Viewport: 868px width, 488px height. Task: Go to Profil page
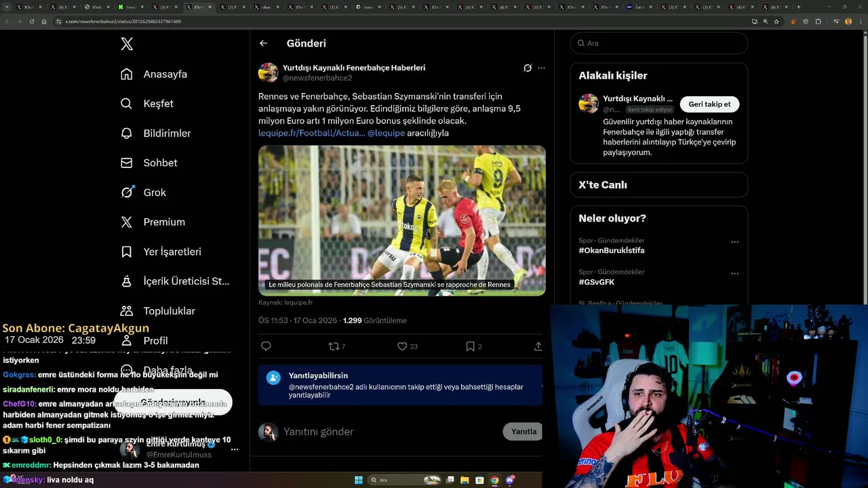click(144, 340)
